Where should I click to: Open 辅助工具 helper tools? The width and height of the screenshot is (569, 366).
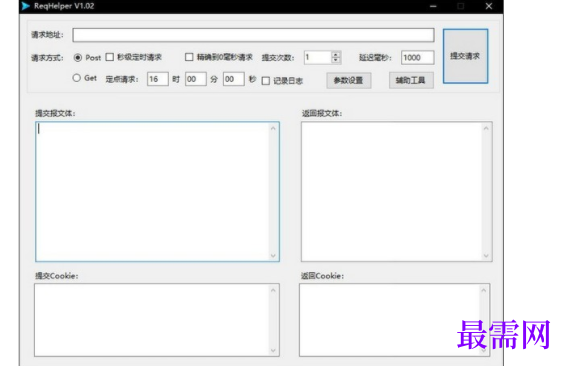pos(411,80)
